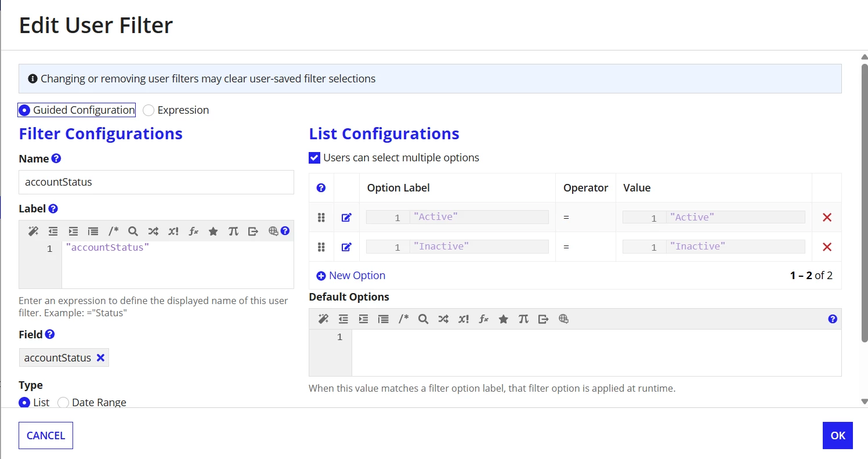Select the List type radio button
Screen dimensions: 868x459
(24, 402)
